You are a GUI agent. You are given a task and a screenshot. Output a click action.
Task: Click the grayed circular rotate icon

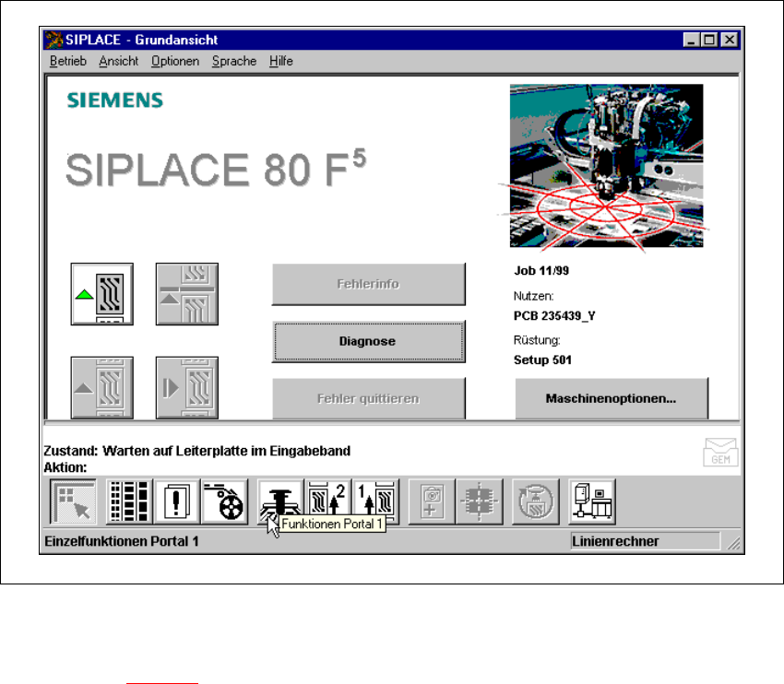[536, 501]
